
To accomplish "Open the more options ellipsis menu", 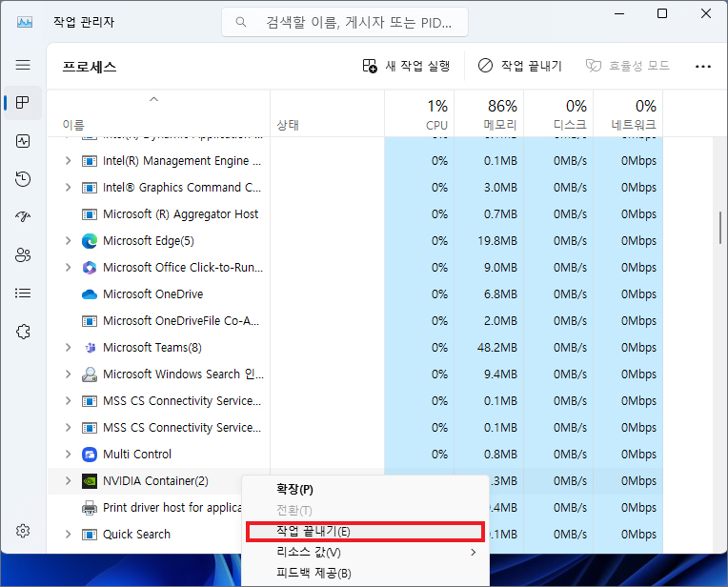I will pos(703,67).
